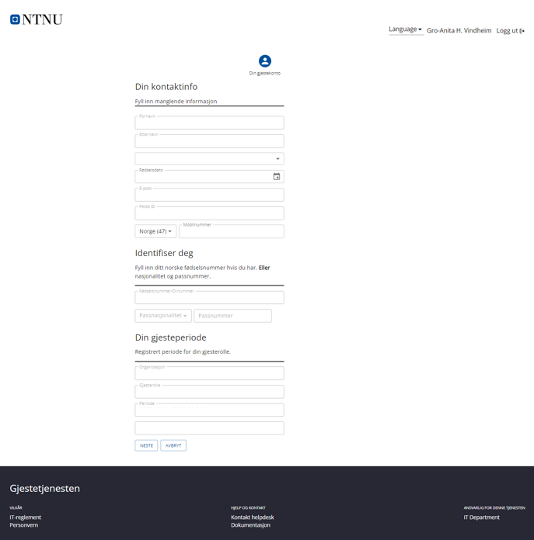Click the AVBRYT button
Screen dimensions: 534x540
tap(173, 445)
